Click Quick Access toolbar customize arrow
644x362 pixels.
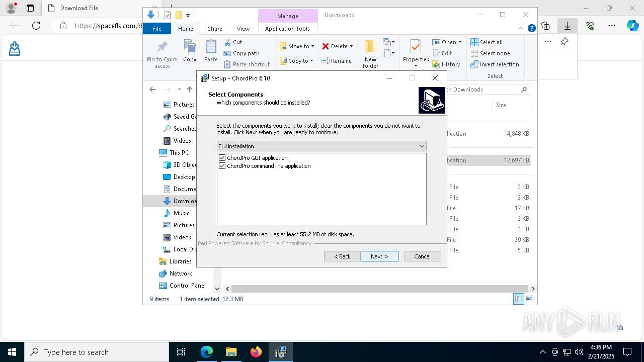tap(188, 16)
